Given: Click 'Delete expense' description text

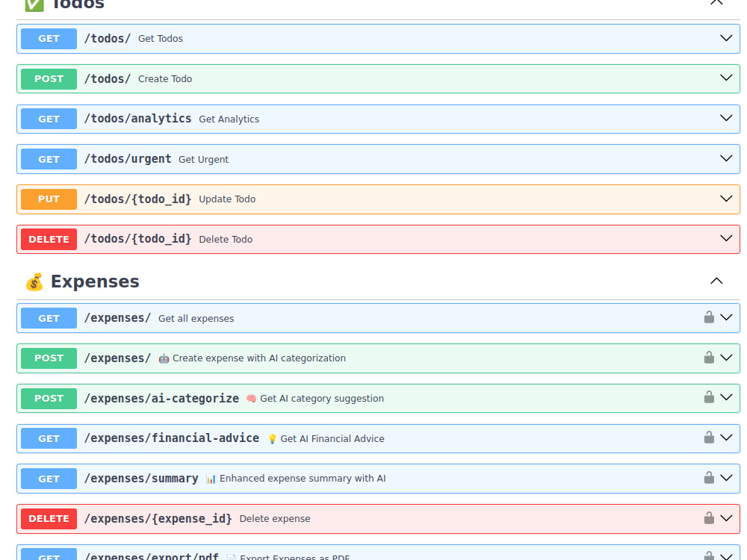Looking at the screenshot, I should coord(274,519).
